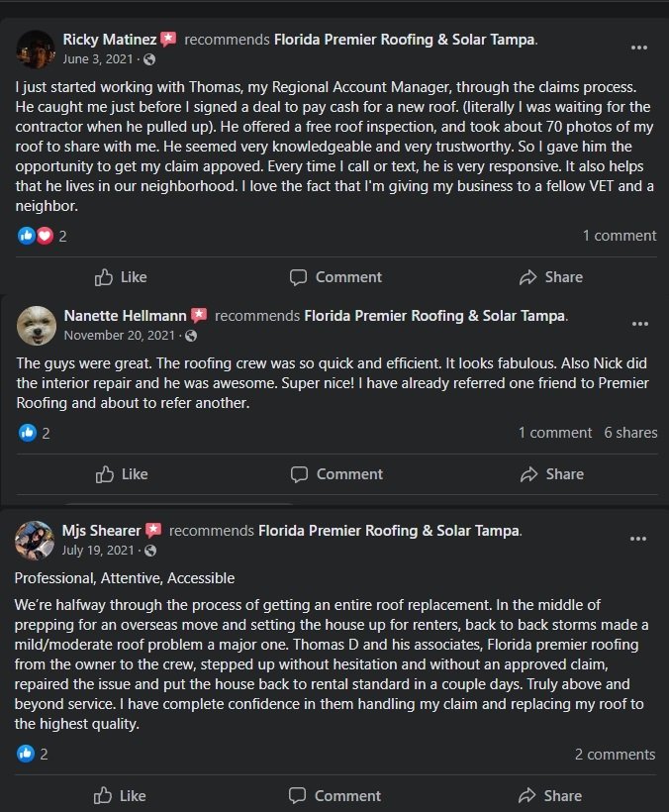Open Ricky Matinez's profile picture
The width and height of the screenshot is (669, 812).
tap(36, 48)
